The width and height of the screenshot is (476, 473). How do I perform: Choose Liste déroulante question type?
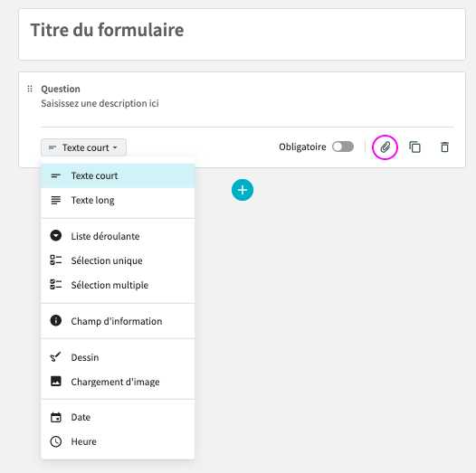pyautogui.click(x=118, y=236)
